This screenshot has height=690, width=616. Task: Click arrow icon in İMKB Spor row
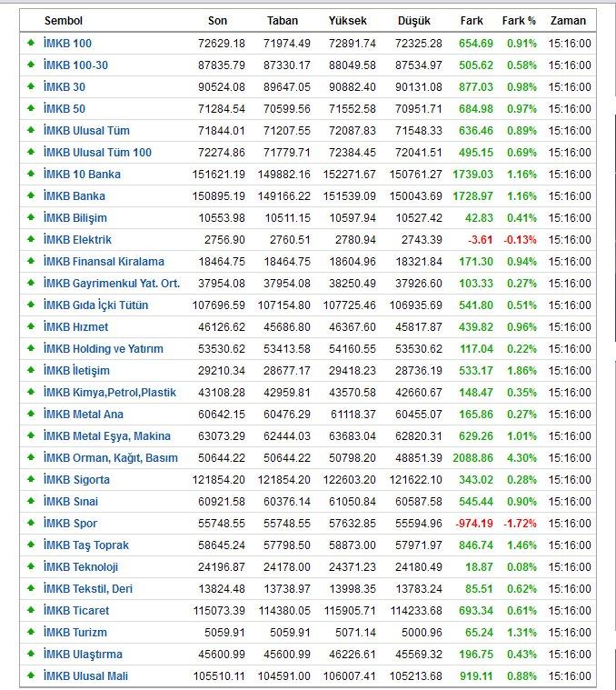31,523
